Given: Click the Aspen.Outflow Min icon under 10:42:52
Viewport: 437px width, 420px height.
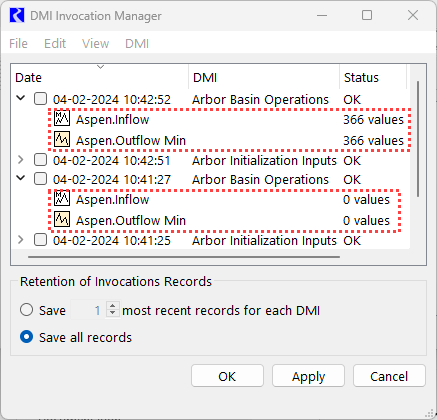Looking at the screenshot, I should pyautogui.click(x=62, y=139).
